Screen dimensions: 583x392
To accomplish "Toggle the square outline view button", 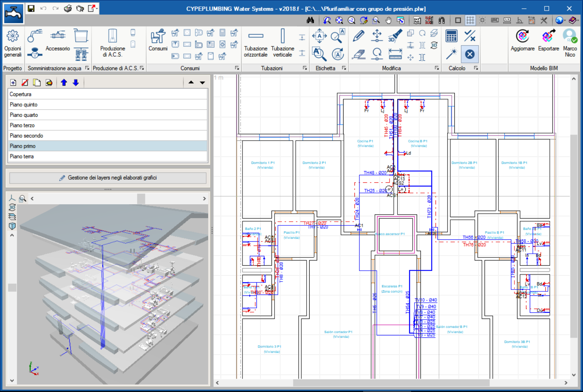I will [x=458, y=20].
